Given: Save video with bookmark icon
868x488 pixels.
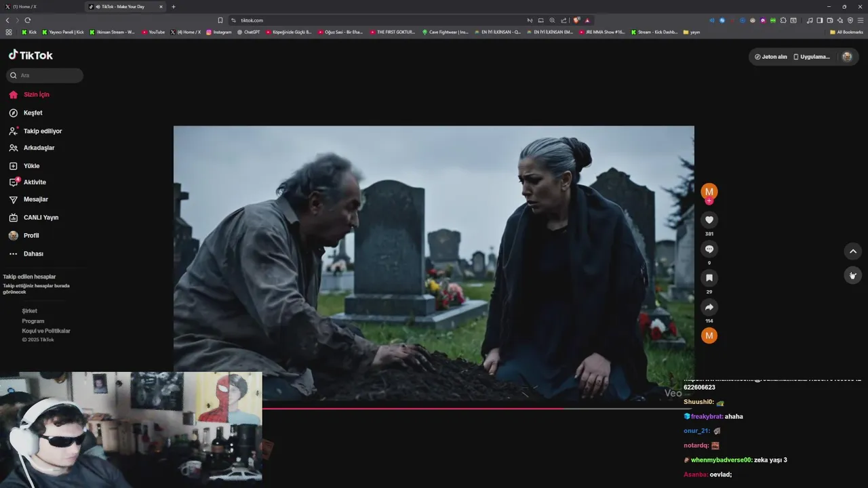Looking at the screenshot, I should click(709, 278).
